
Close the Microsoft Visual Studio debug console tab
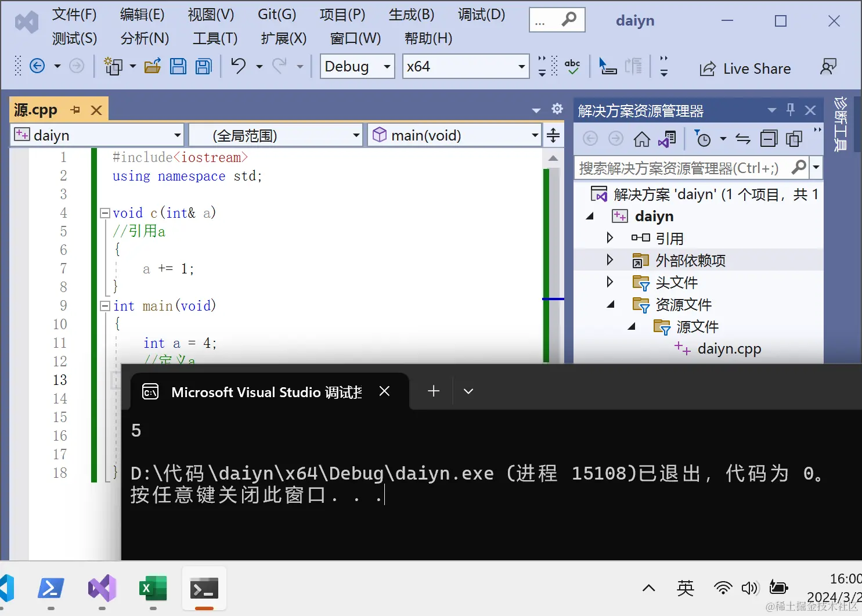click(x=384, y=391)
